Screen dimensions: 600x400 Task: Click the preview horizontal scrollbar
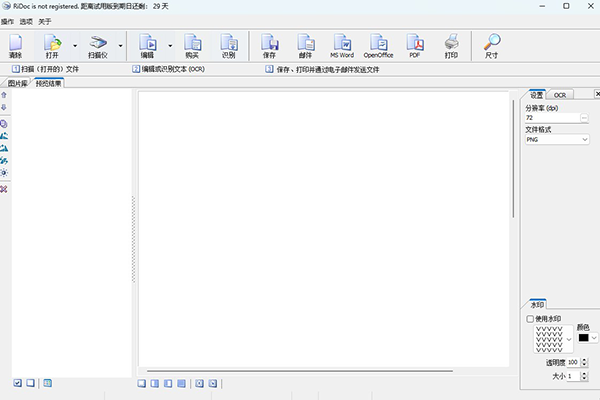[300, 371]
